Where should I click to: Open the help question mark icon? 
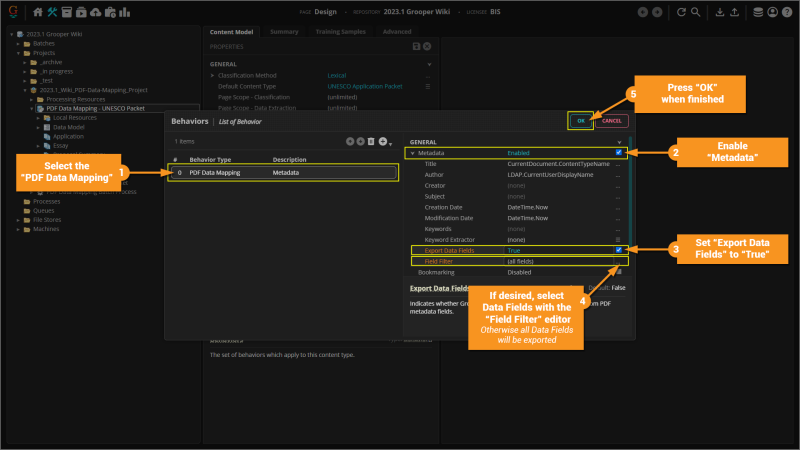point(787,12)
